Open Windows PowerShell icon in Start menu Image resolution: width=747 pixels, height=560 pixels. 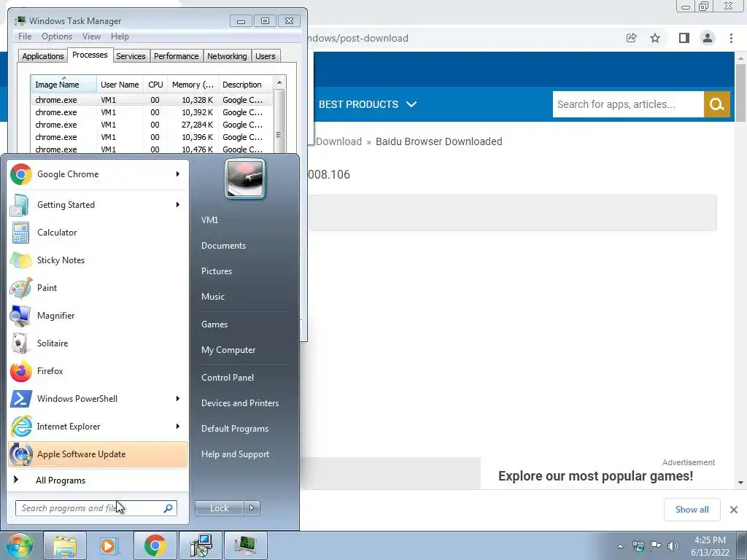pyautogui.click(x=21, y=399)
